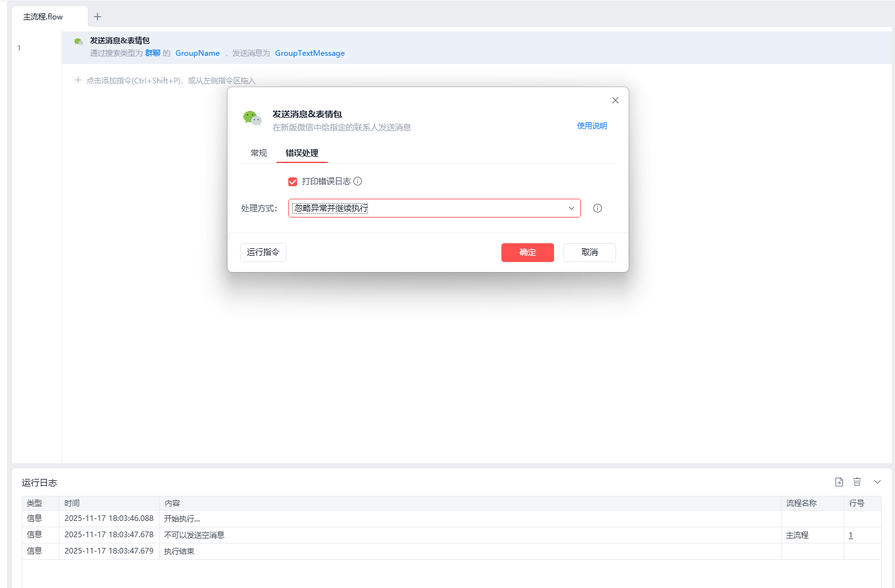Uncheck 打印错误日志 checkbox
Image resolution: width=895 pixels, height=588 pixels.
293,182
